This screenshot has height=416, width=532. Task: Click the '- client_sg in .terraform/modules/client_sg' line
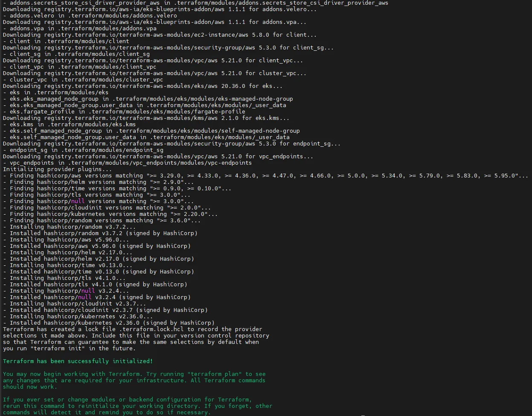(76, 54)
